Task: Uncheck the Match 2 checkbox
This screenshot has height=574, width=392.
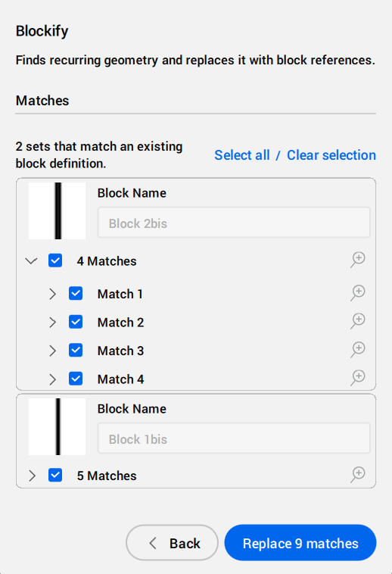Action: pyautogui.click(x=76, y=322)
